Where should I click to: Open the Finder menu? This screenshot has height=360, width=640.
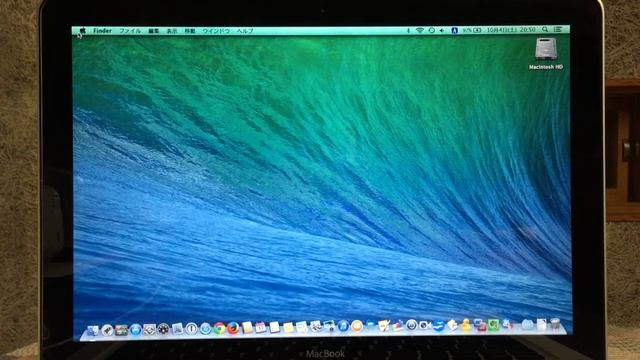[102, 31]
